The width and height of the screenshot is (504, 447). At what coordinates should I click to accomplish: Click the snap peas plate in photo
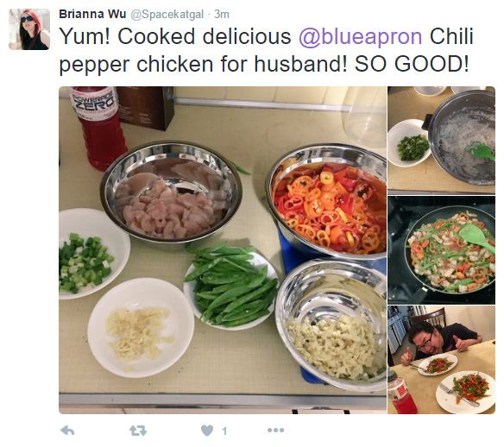(x=230, y=286)
